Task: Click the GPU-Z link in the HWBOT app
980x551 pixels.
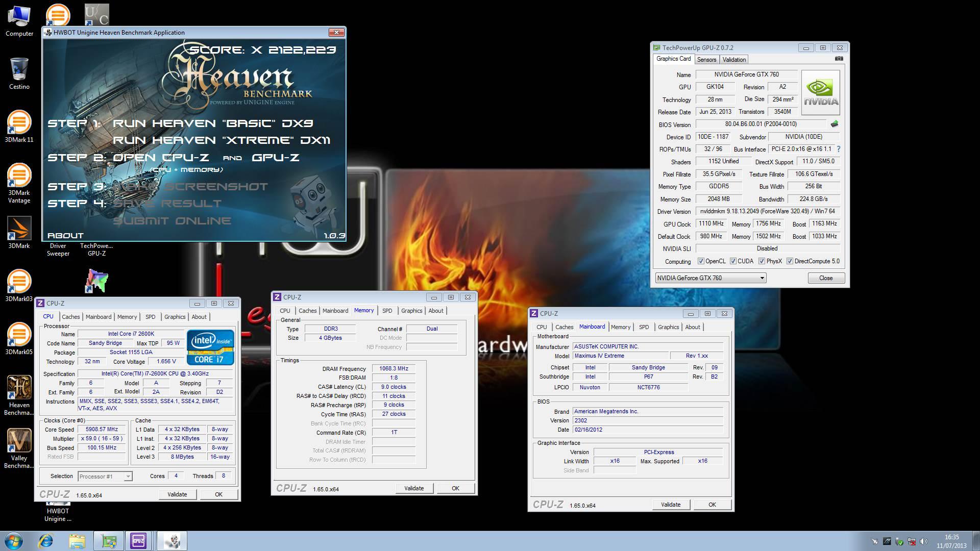Action: coord(276,158)
